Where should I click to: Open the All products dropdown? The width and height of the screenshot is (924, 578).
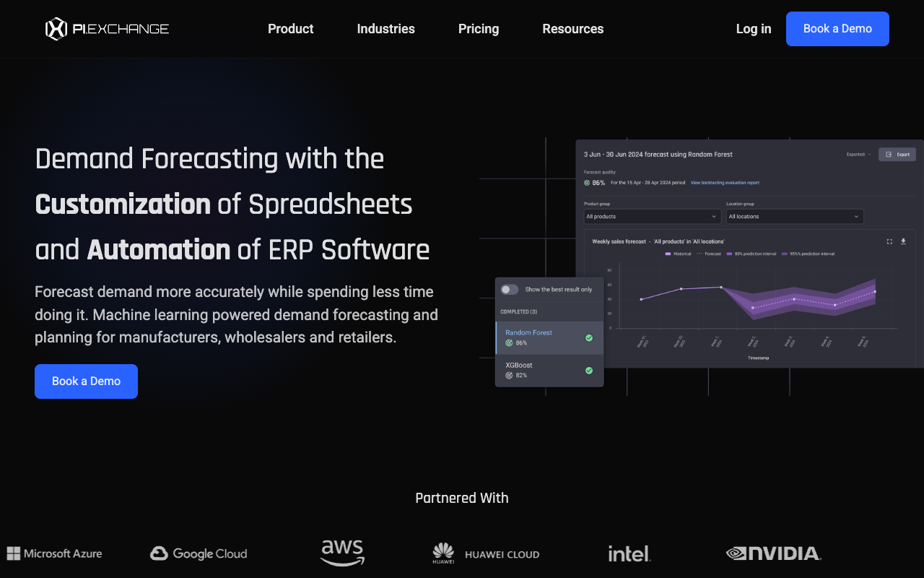click(653, 216)
